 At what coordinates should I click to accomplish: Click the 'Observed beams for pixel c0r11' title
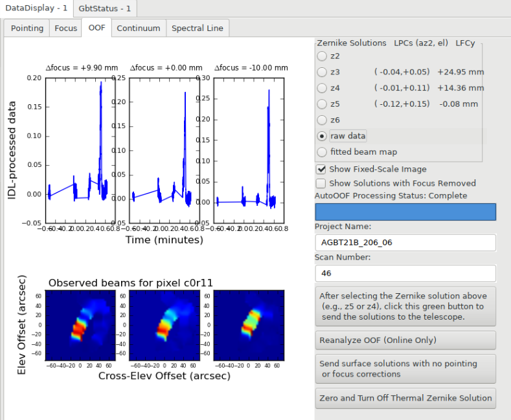tap(130, 283)
